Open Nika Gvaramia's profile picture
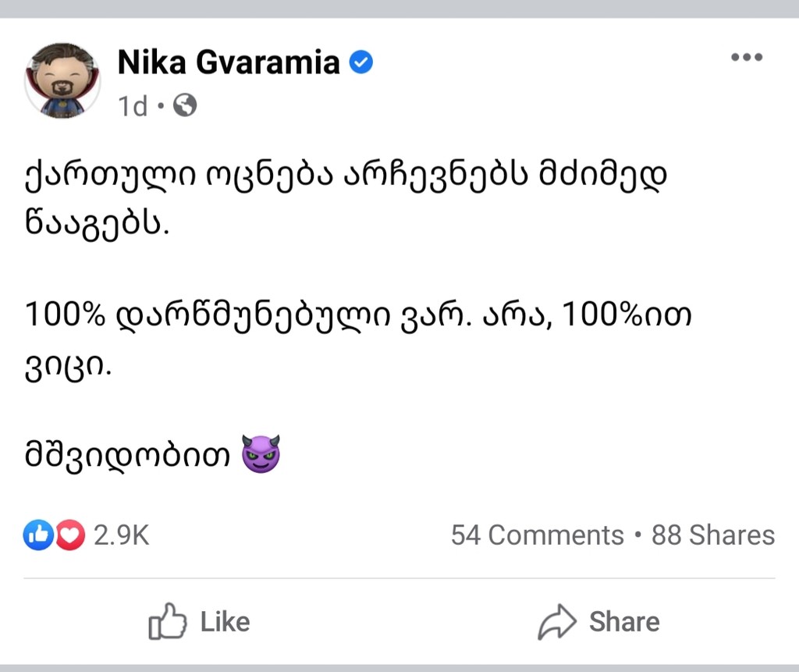Screen dimensions: 799x672 (62, 80)
